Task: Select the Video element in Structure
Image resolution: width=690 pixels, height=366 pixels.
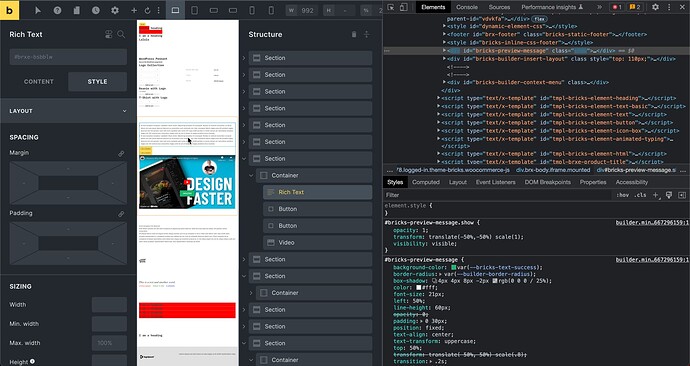Action: 317,242
